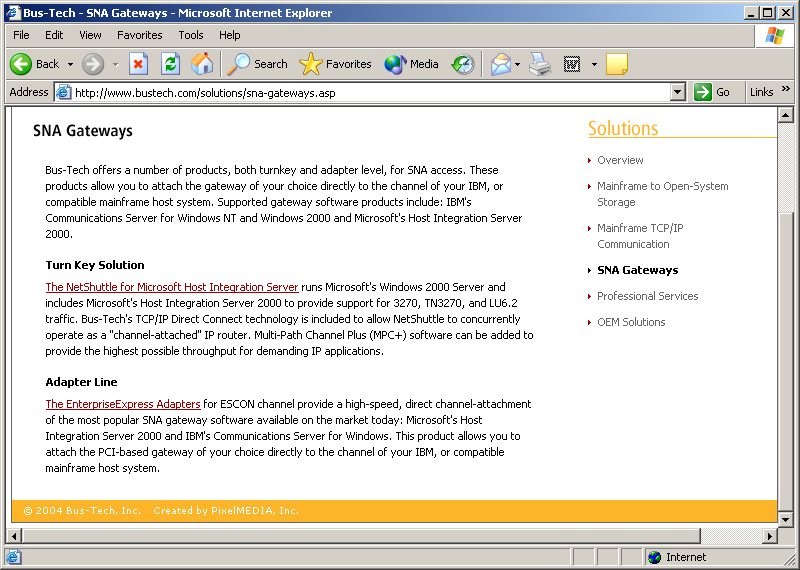Select SNA Gateways in sidebar
Screen dimensions: 800x570
point(637,270)
